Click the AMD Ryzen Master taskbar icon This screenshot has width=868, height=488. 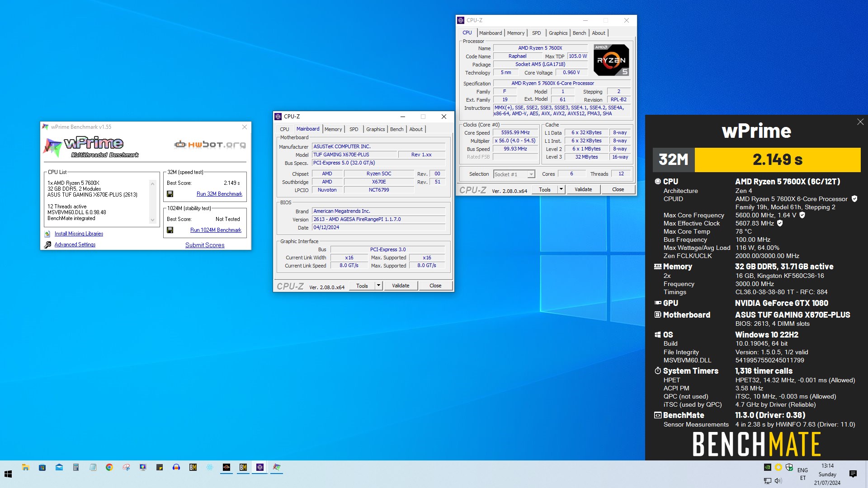226,467
